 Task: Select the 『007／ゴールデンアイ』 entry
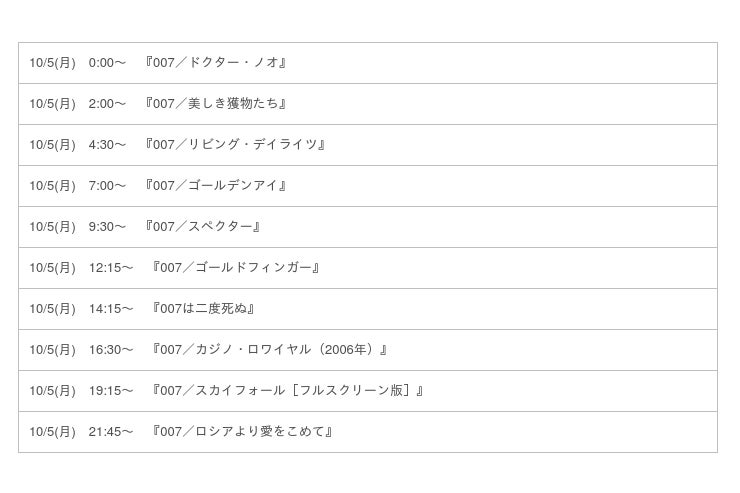pyautogui.click(x=216, y=186)
